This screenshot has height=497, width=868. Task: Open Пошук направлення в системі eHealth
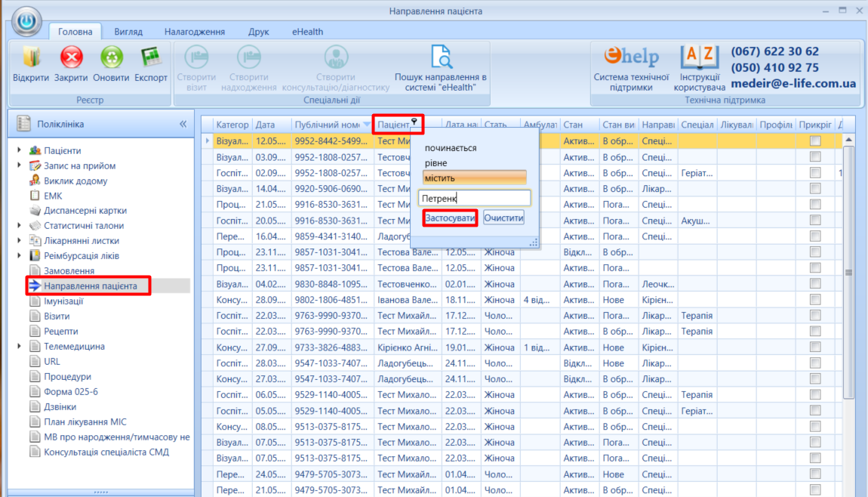tap(441, 68)
